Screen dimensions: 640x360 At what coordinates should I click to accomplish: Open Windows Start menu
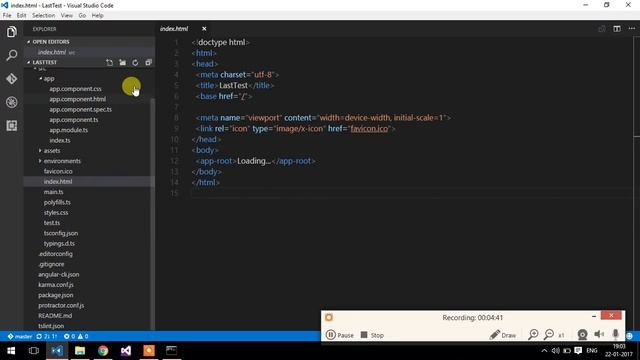pos(11,351)
